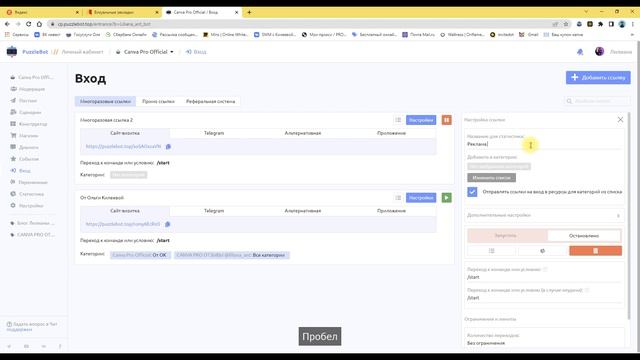This screenshot has width=640, height=360.
Task: Click Задать вопрос в чат поддержки
Action: click(x=32, y=327)
